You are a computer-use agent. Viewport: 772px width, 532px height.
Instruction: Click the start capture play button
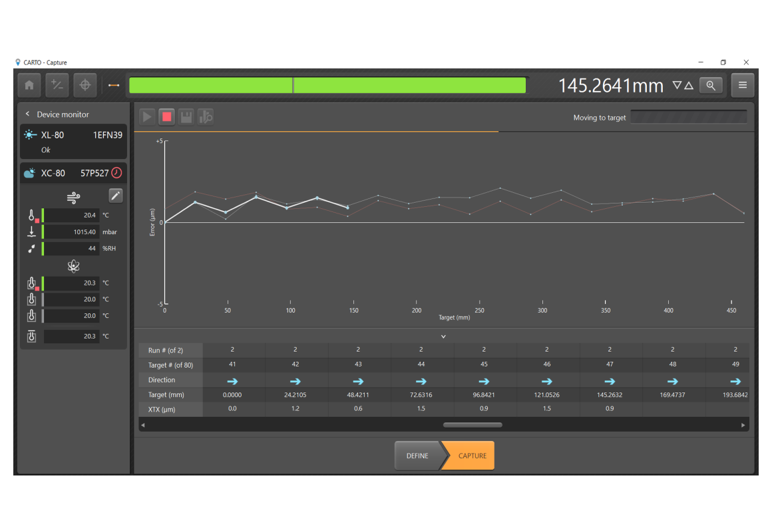click(x=147, y=117)
